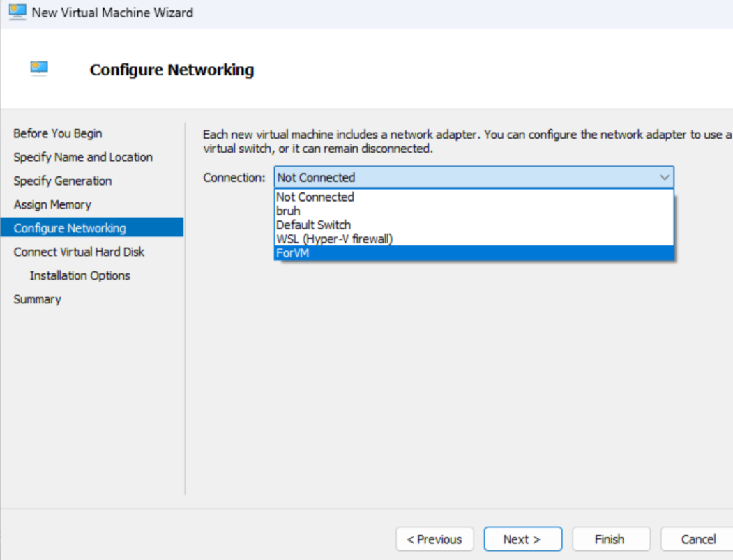Jump to the "Specify Generation" step
Screen dimensions: 733x560
63,181
